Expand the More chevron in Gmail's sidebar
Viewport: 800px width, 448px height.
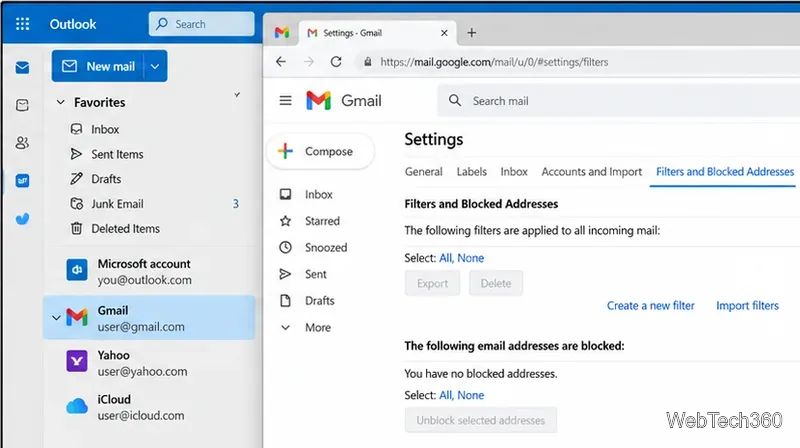[x=286, y=328]
